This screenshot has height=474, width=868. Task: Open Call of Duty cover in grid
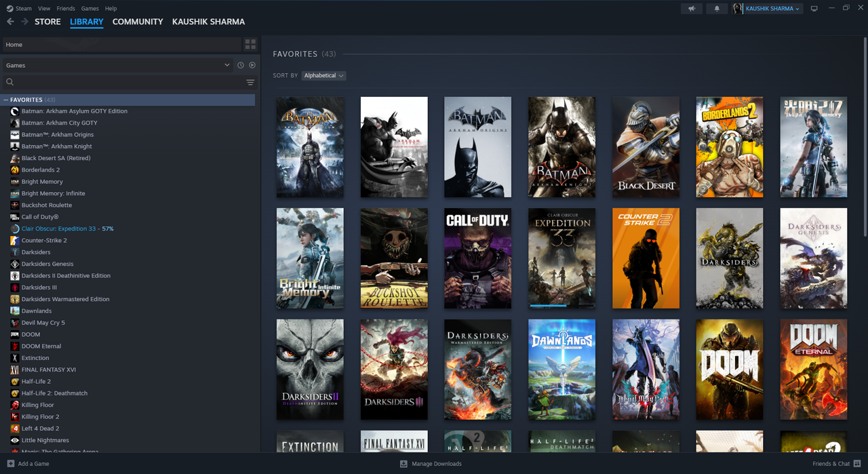click(477, 258)
